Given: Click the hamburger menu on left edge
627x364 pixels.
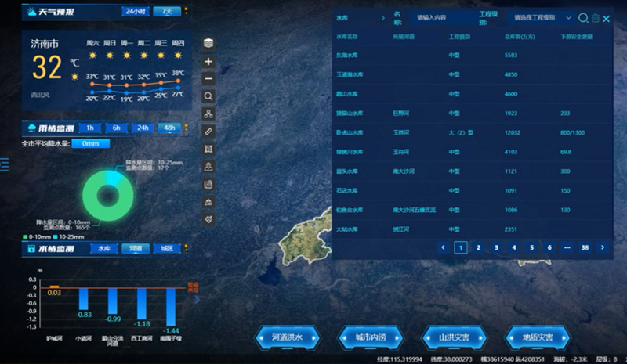Looking at the screenshot, I should 4,164.
